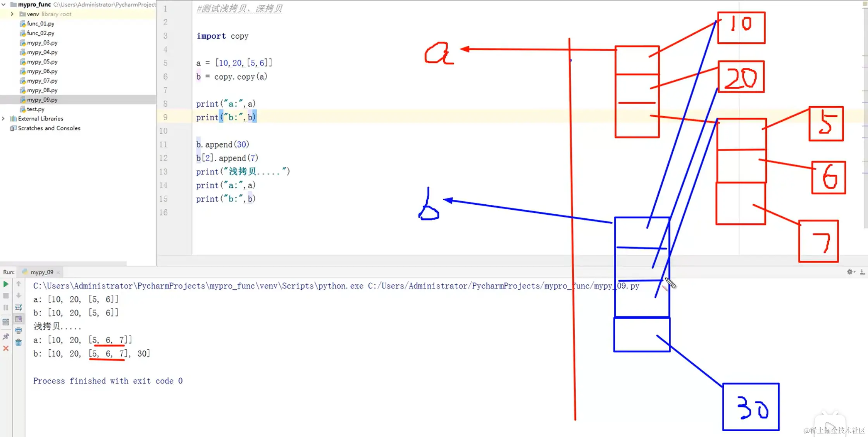
Task: Expand the venv library root folder
Action: pyautogui.click(x=12, y=14)
